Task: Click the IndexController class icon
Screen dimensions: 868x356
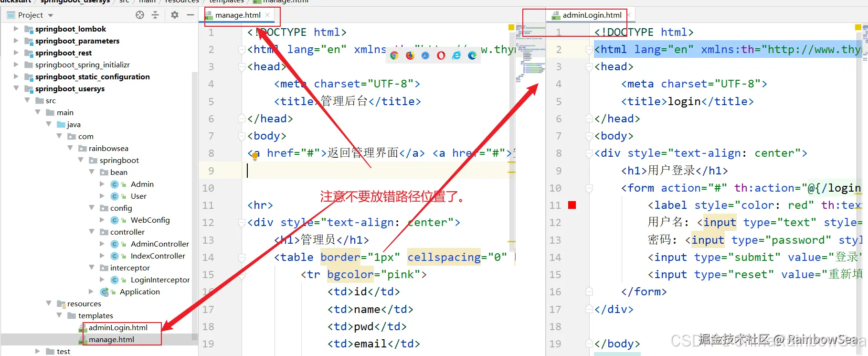Action: pos(115,256)
